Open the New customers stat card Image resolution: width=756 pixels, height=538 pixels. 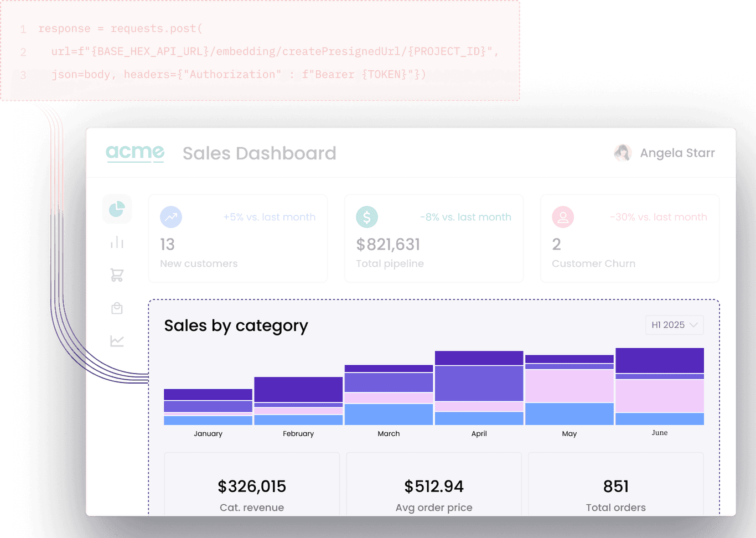point(237,238)
